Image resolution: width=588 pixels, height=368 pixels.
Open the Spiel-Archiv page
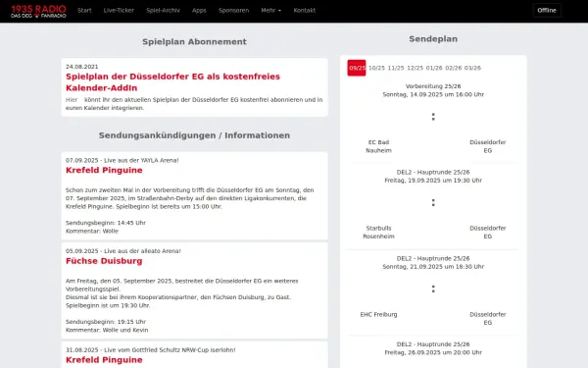pos(163,11)
